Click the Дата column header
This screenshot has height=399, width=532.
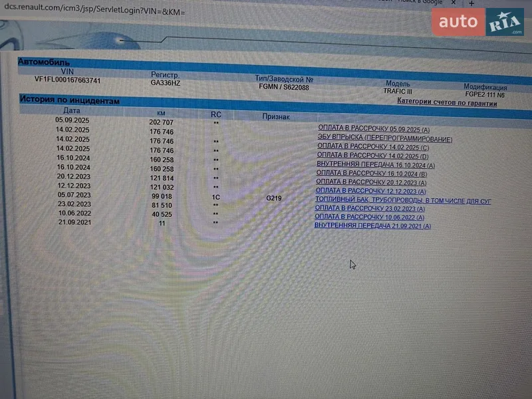click(72, 110)
